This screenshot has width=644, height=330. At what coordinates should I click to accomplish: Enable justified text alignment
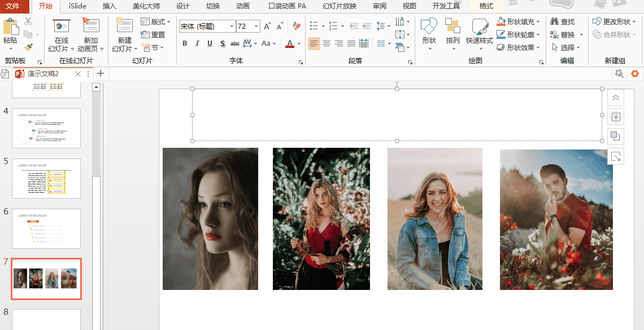[x=351, y=43]
